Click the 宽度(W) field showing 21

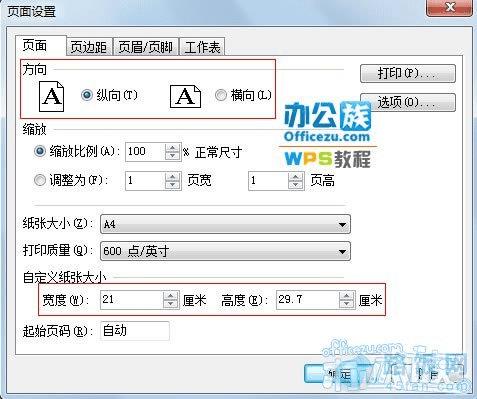click(x=131, y=299)
